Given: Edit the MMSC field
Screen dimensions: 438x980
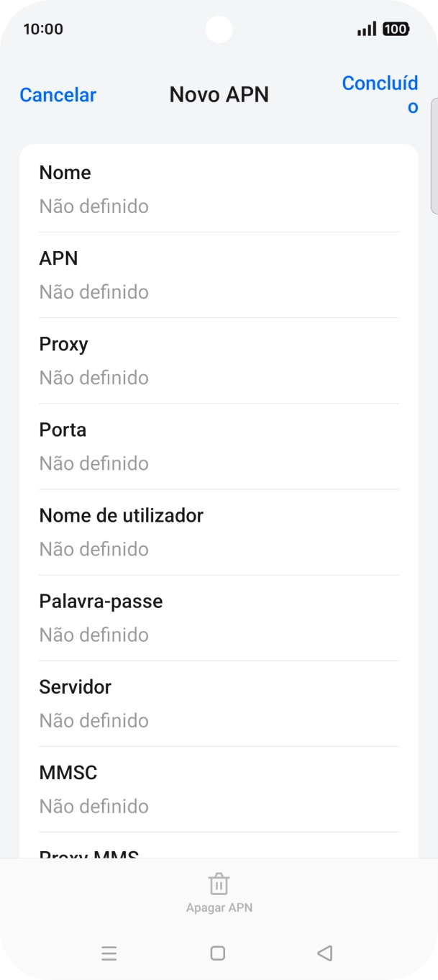Looking at the screenshot, I should click(x=219, y=789).
